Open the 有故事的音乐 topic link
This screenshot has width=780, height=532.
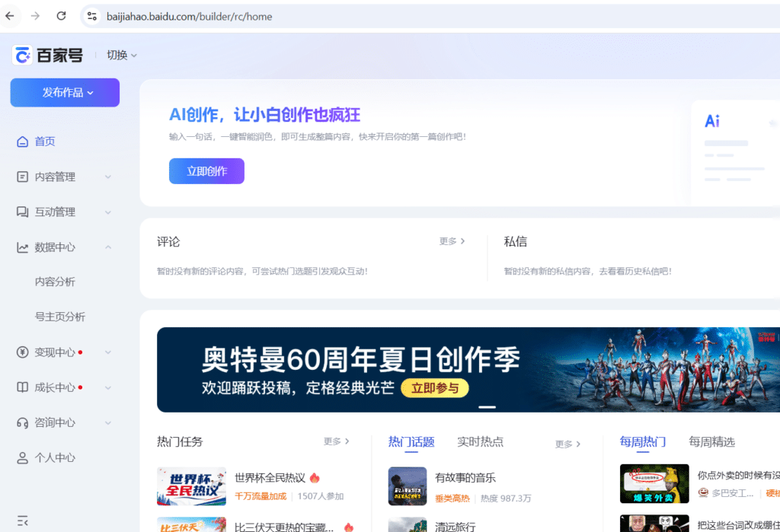click(x=465, y=478)
